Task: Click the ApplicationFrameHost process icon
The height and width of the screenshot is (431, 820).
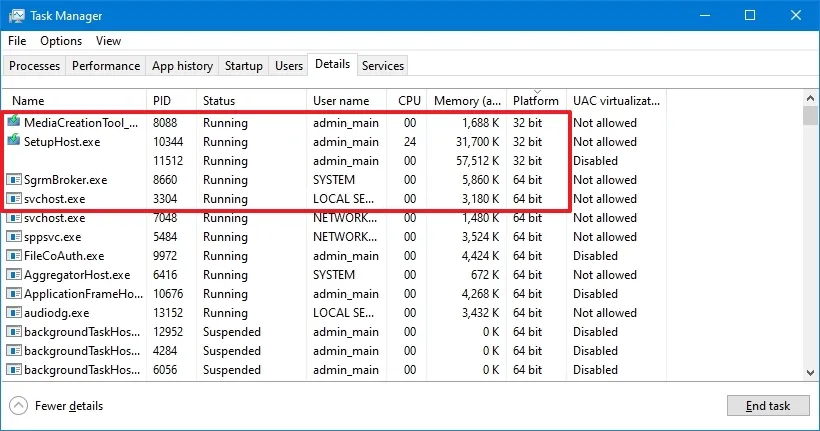Action: point(14,294)
